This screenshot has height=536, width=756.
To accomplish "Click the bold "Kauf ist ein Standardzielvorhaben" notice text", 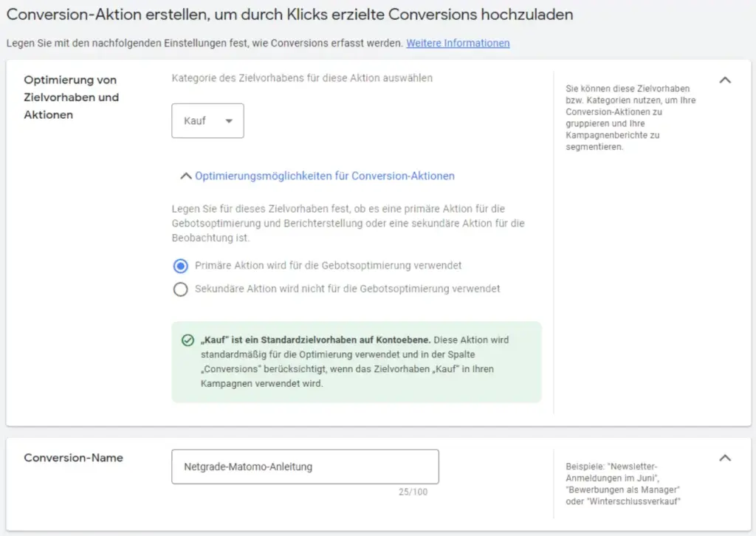I will [x=316, y=340].
